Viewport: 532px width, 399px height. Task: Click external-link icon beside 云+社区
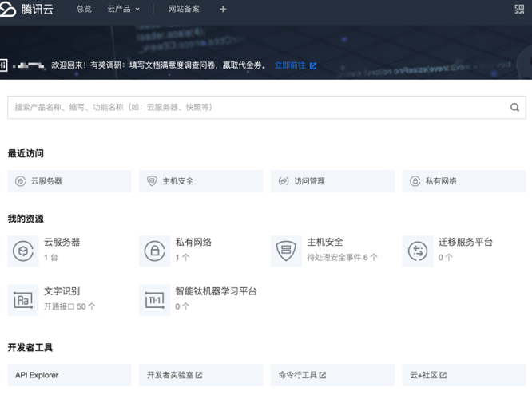tap(443, 375)
